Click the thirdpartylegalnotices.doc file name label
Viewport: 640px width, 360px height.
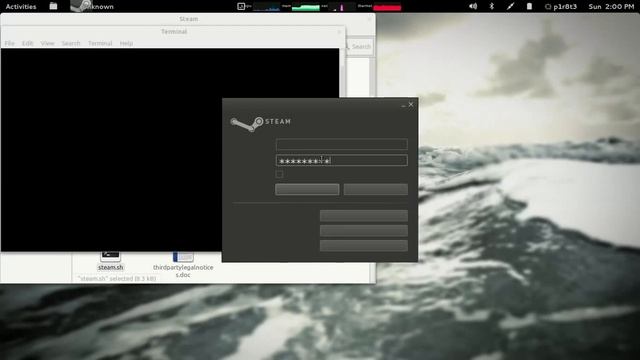pos(183,271)
